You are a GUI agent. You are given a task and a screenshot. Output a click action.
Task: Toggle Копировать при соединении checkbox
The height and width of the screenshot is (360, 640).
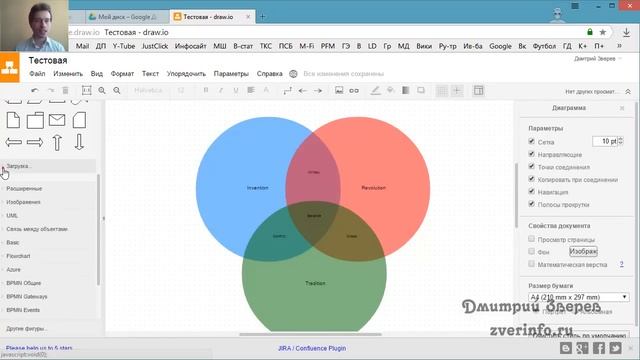tap(531, 179)
